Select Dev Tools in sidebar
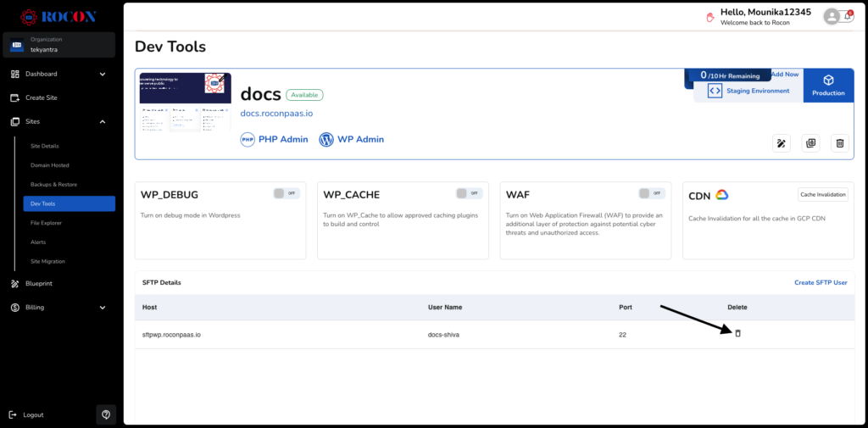This screenshot has width=868, height=428. [70, 203]
